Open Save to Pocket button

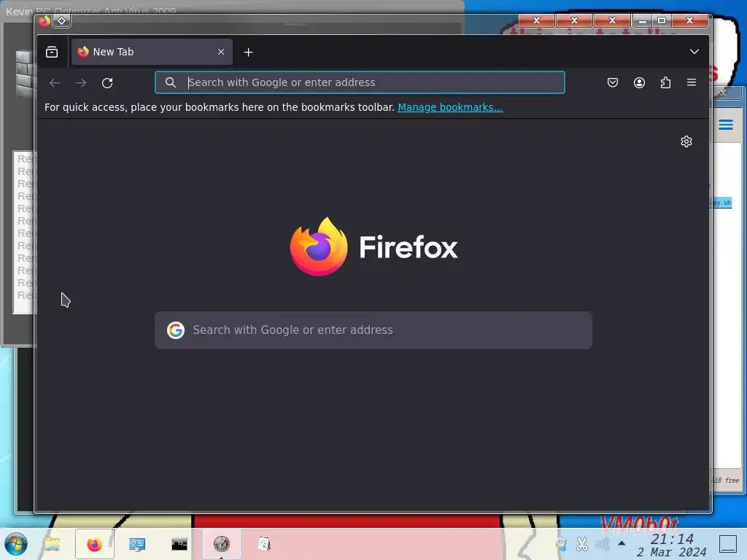[x=613, y=83]
